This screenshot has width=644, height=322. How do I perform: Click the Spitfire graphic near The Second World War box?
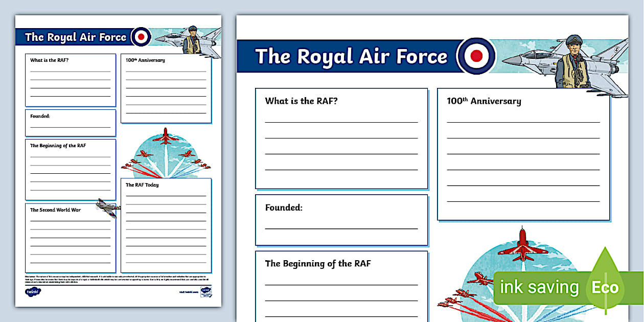pyautogui.click(x=106, y=207)
